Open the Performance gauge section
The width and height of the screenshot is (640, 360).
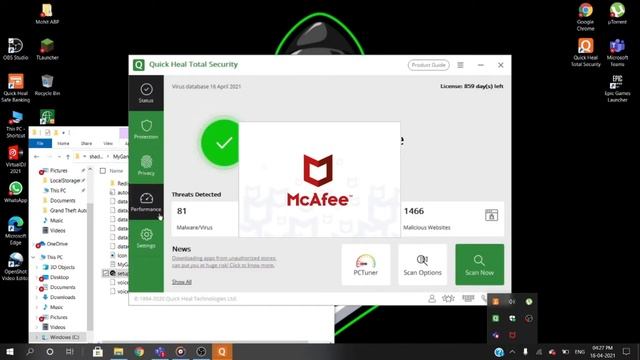point(146,202)
